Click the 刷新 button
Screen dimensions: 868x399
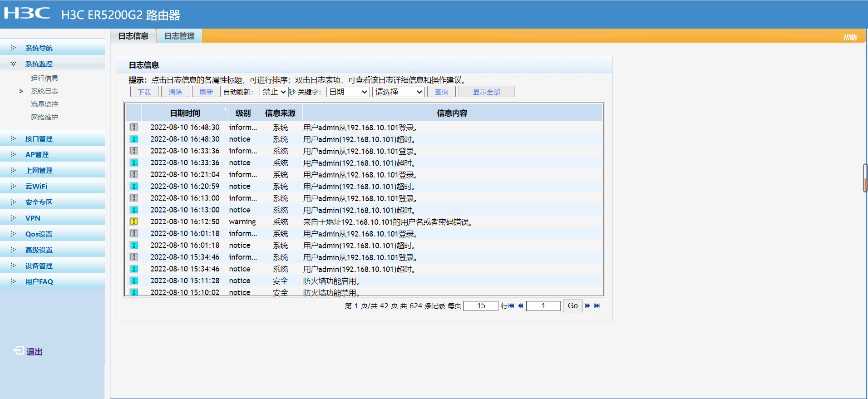(x=206, y=92)
